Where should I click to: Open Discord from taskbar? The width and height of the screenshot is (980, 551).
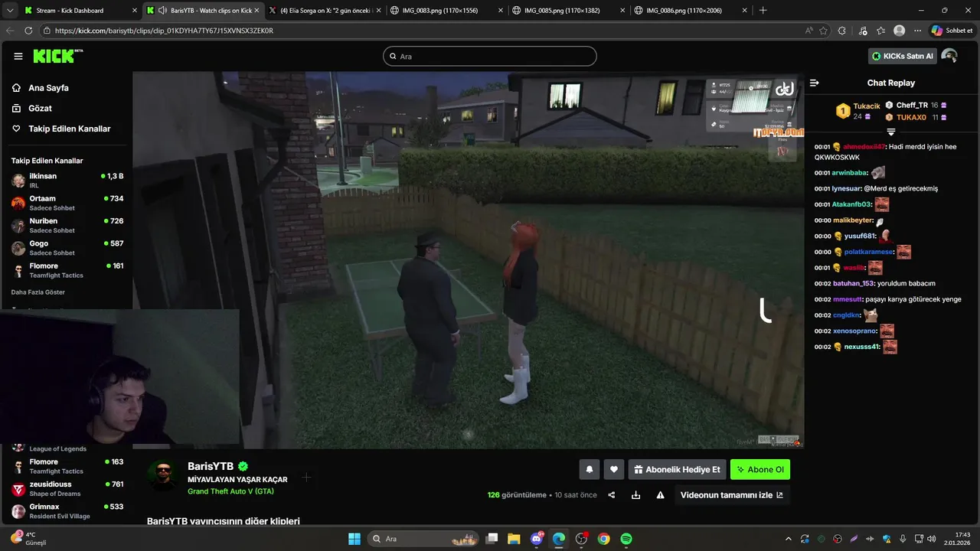(x=536, y=539)
